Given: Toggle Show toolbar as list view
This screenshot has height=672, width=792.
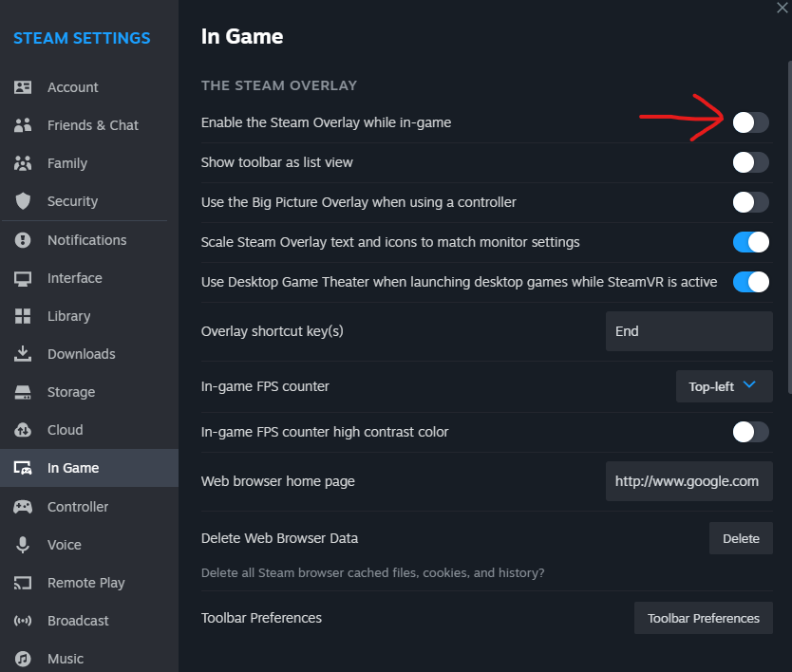Looking at the screenshot, I should click(x=750, y=162).
